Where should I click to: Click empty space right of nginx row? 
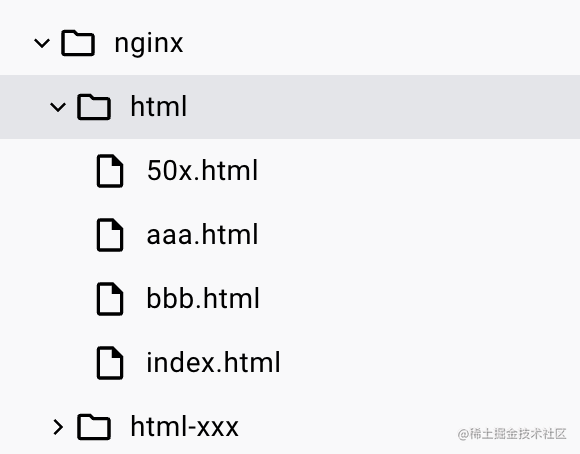[381, 43]
